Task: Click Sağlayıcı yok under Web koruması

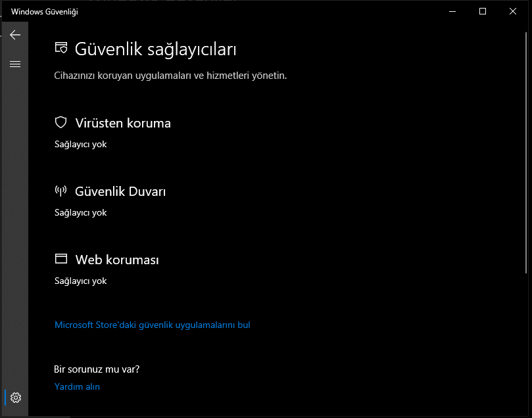Action: (x=80, y=281)
